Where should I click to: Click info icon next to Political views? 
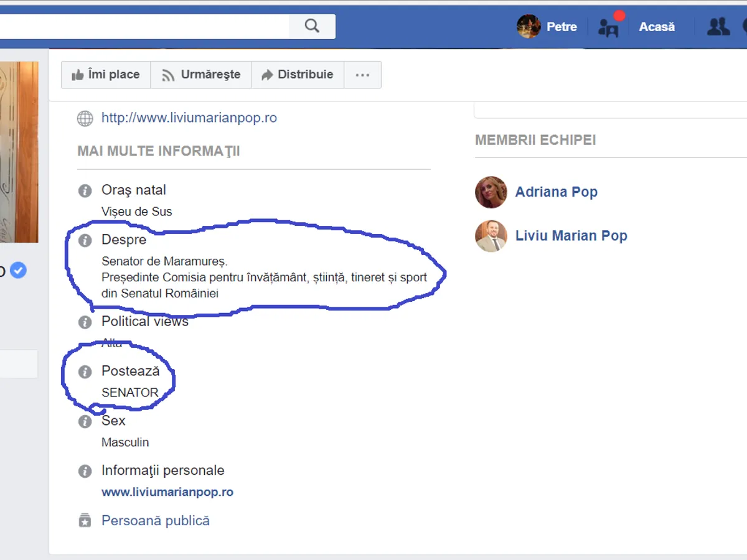85,322
